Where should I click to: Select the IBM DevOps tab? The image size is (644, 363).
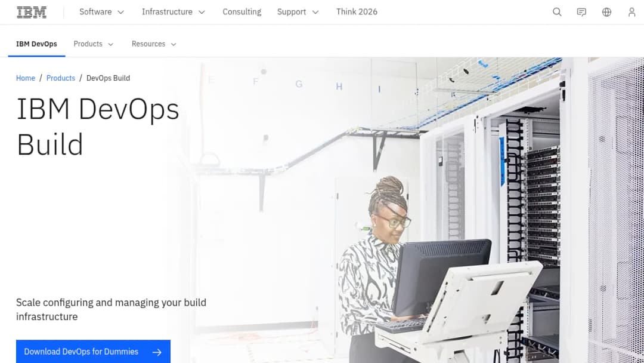tap(36, 44)
